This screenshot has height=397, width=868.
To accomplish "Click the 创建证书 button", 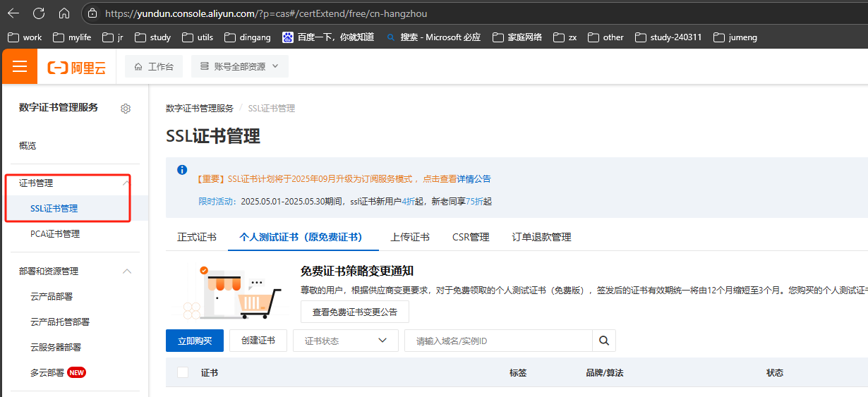I will point(258,341).
